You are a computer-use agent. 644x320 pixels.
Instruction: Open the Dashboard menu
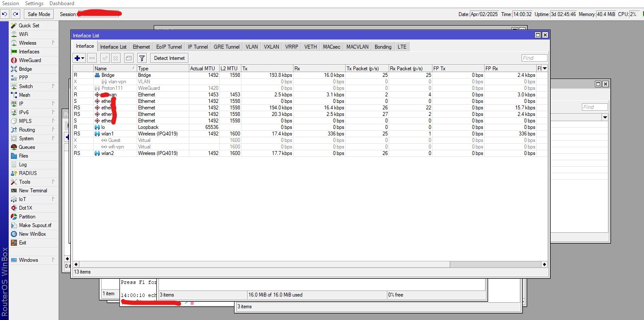click(x=62, y=3)
